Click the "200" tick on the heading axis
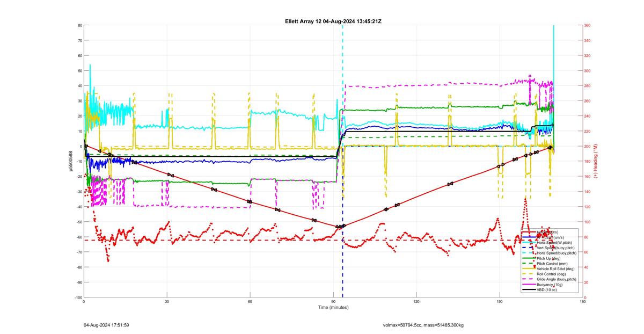644x334 pixels. pos(588,146)
